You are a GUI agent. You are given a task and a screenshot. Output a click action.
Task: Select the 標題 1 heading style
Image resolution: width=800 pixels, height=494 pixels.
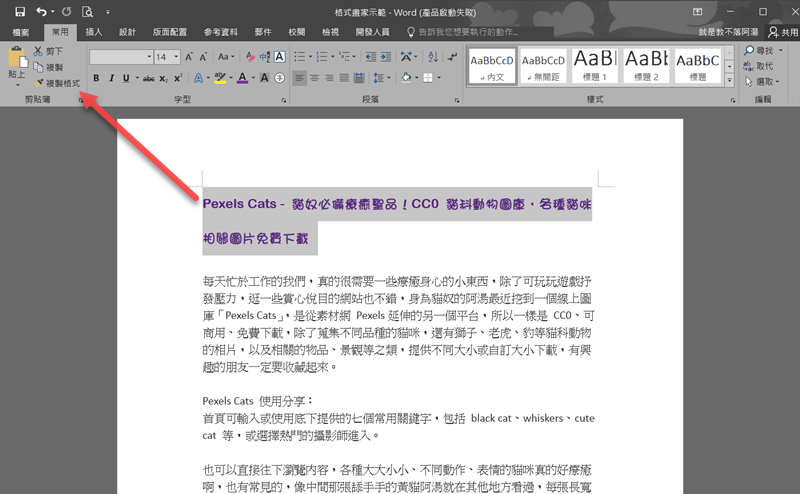(594, 65)
